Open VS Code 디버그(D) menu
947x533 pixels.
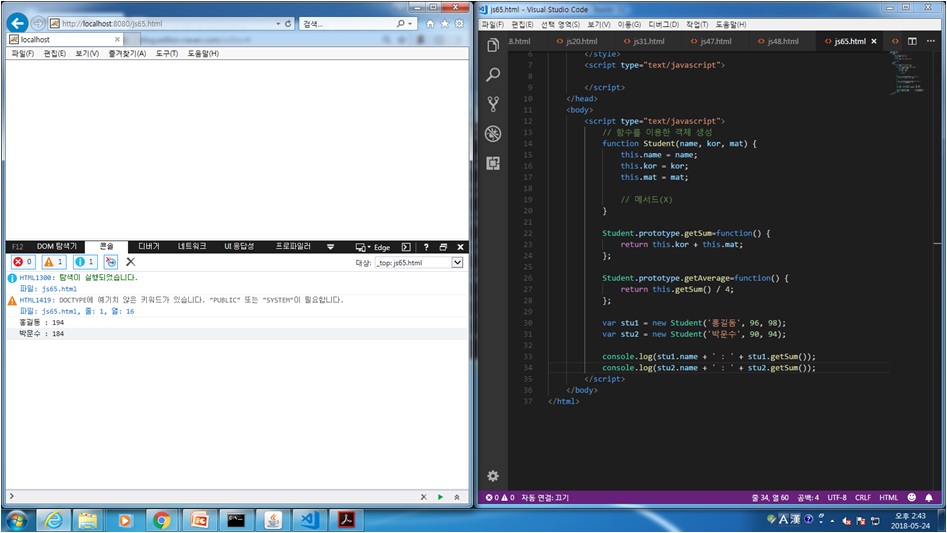coord(663,24)
